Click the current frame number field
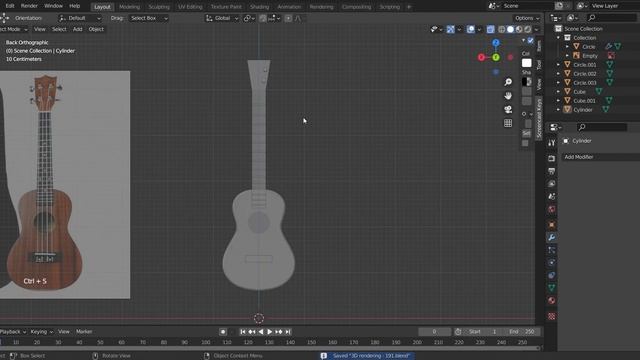 [434, 332]
